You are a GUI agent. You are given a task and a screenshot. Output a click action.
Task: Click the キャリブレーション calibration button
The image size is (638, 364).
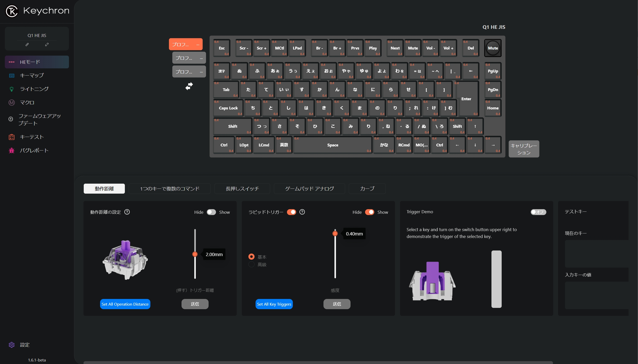(x=524, y=149)
